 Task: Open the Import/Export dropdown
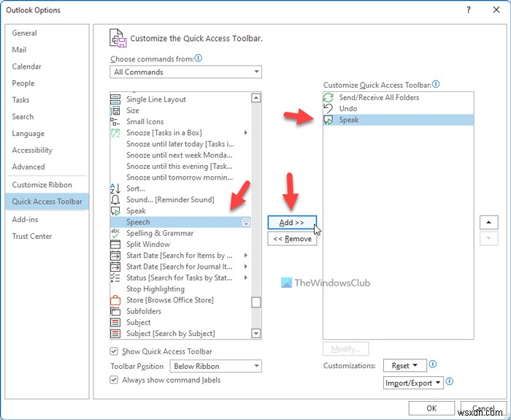tap(413, 383)
